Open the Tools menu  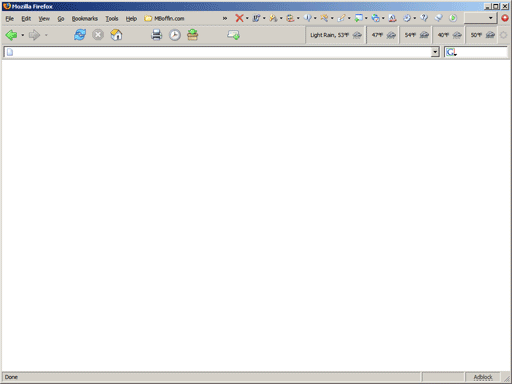pyautogui.click(x=112, y=19)
